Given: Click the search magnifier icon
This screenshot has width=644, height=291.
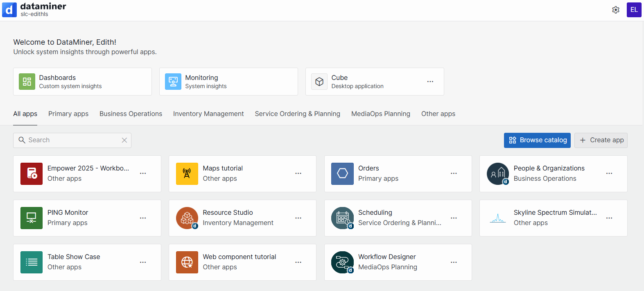Looking at the screenshot, I should [x=22, y=140].
